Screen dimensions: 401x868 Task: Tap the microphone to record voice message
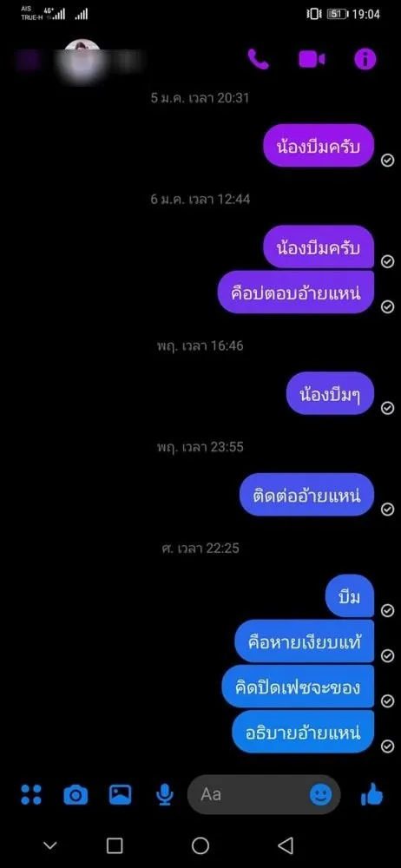164,795
